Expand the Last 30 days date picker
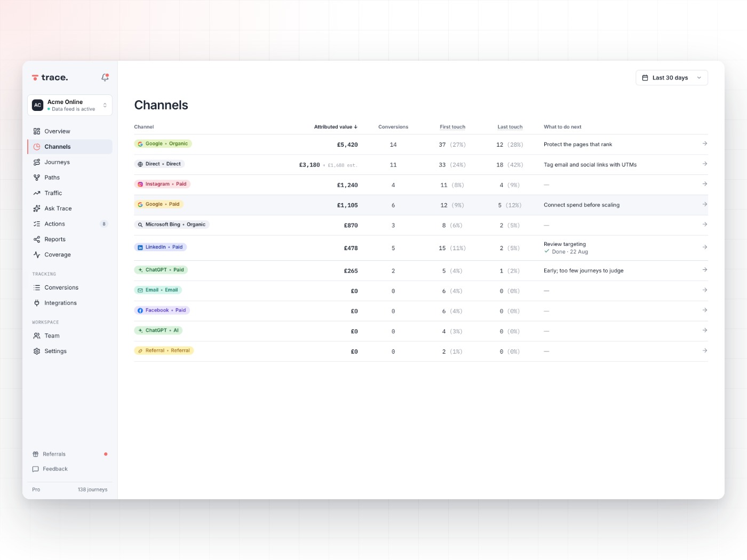 click(672, 78)
